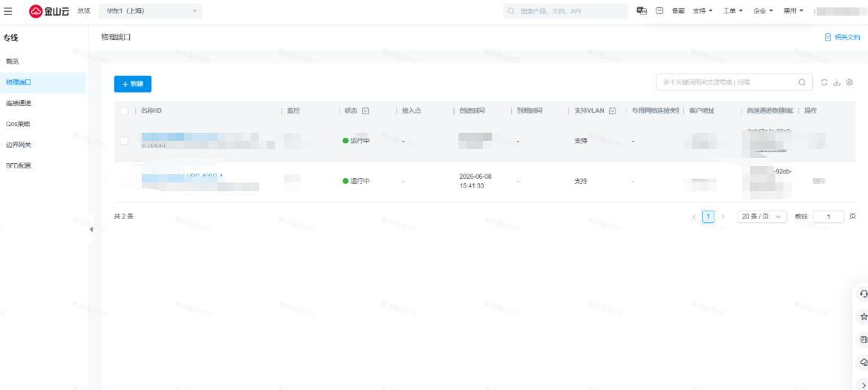868x390 pixels.
Task: Open the 20条/页 page size dropdown
Action: (x=762, y=217)
